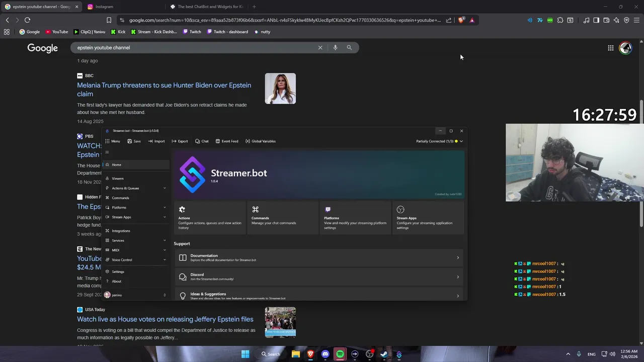
Task: Open Viewers in Streamer.bot sidebar
Action: pyautogui.click(x=136, y=178)
